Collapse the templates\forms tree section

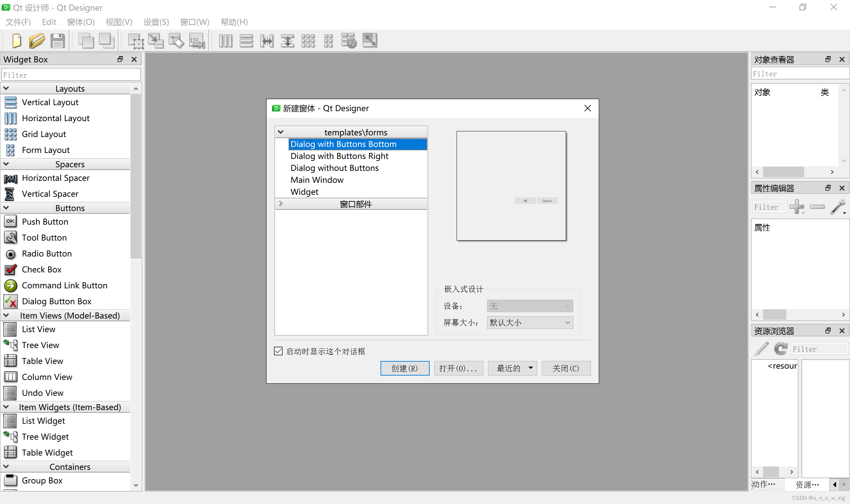pyautogui.click(x=281, y=132)
